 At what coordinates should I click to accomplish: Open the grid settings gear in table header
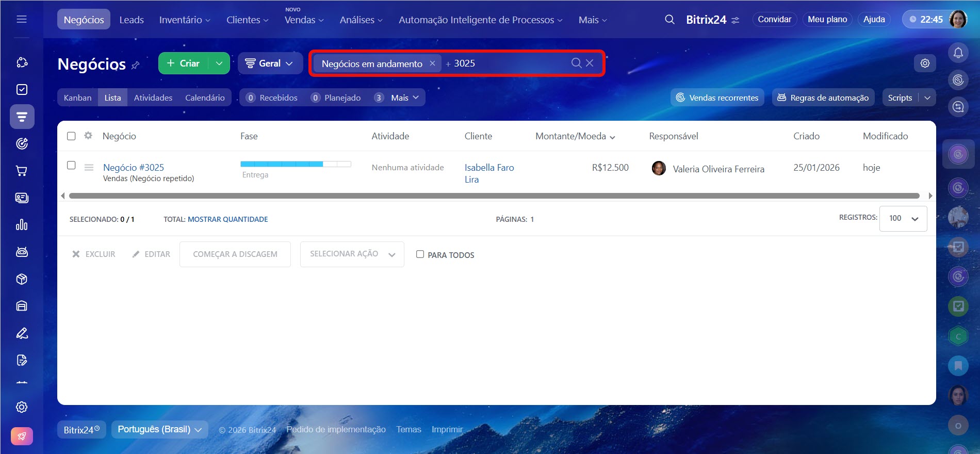click(x=88, y=136)
